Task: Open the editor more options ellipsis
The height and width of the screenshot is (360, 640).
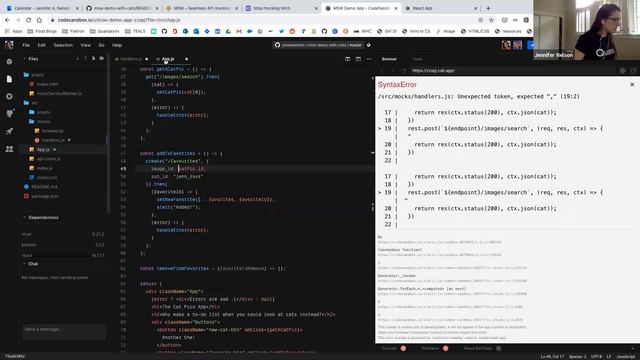Action: click(x=369, y=59)
